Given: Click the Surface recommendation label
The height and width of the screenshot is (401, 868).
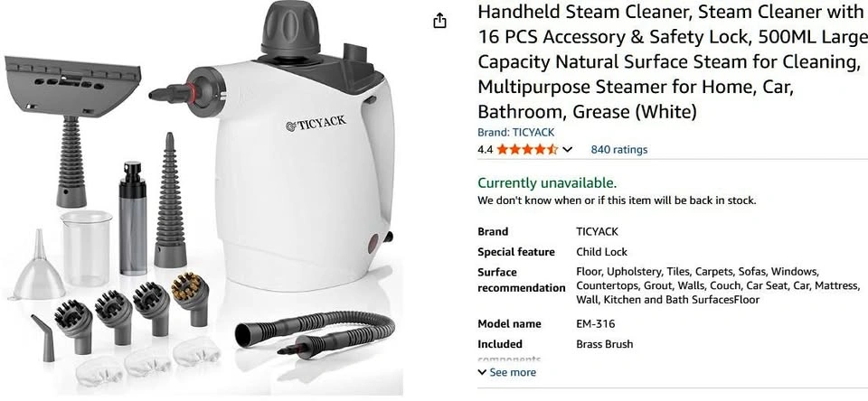Looking at the screenshot, I should [x=522, y=280].
